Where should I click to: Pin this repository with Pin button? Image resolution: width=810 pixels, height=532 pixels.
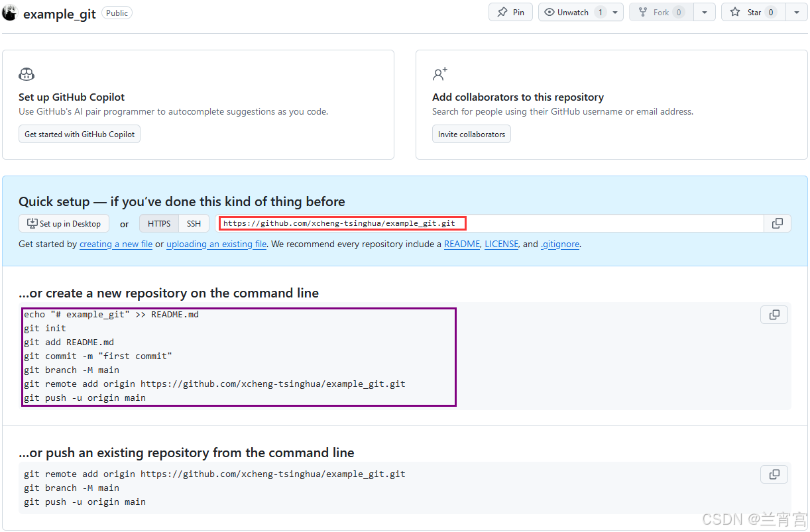click(x=510, y=12)
